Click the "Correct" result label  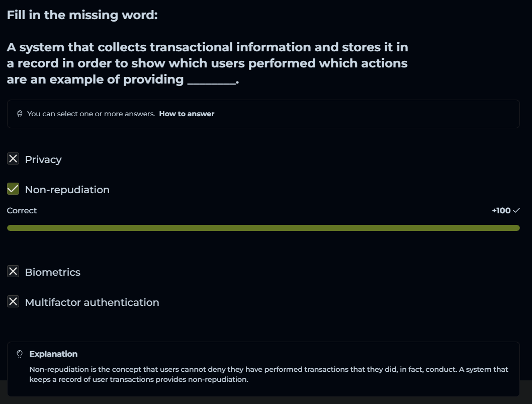[x=22, y=211]
